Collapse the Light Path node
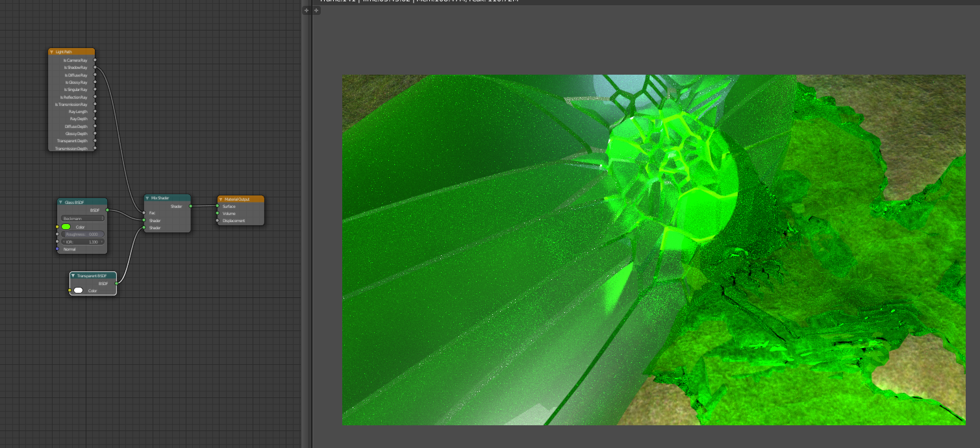This screenshot has width=980, height=448. tap(52, 51)
